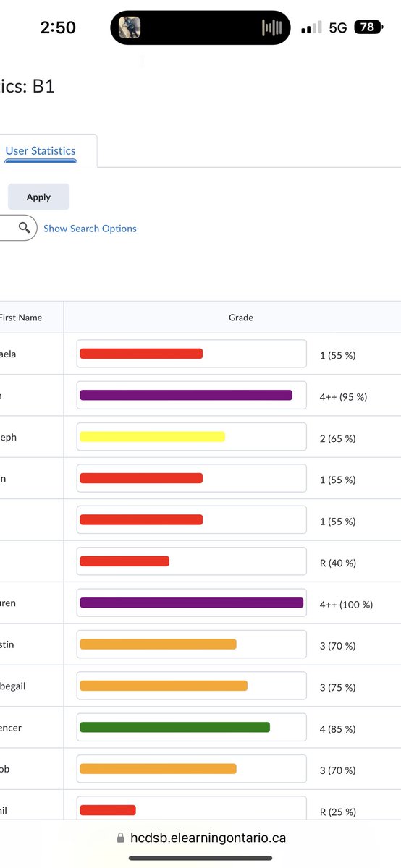Open Show Search Options link

click(x=90, y=228)
